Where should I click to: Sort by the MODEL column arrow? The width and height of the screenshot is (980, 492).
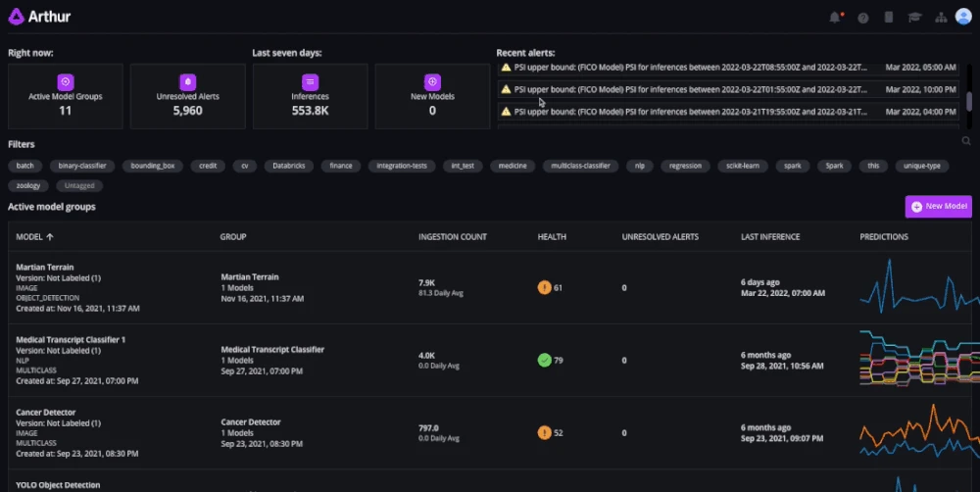[50, 237]
